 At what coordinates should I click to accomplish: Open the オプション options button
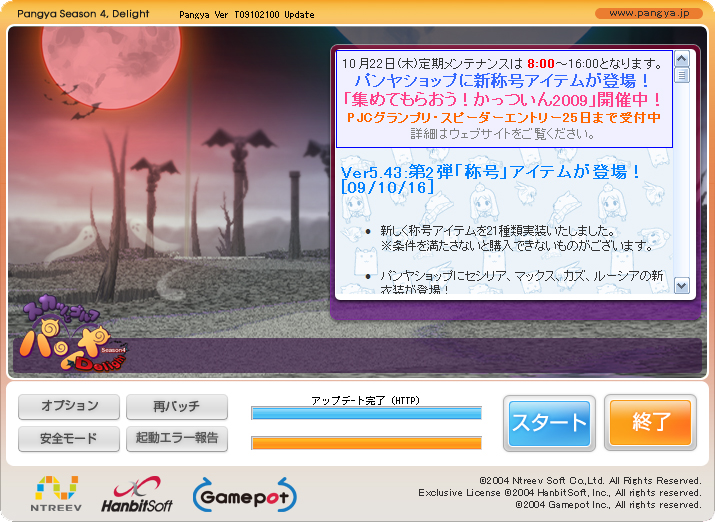point(69,407)
